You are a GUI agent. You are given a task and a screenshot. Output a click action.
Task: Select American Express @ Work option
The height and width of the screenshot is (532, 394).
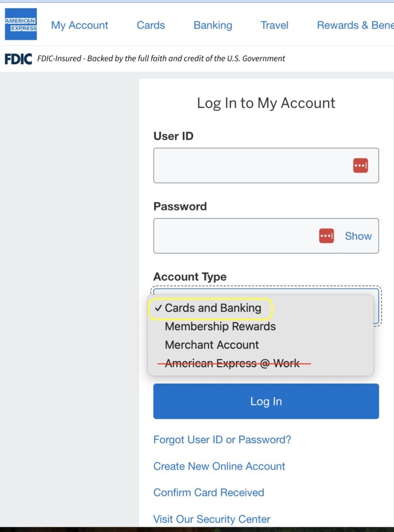(x=232, y=364)
